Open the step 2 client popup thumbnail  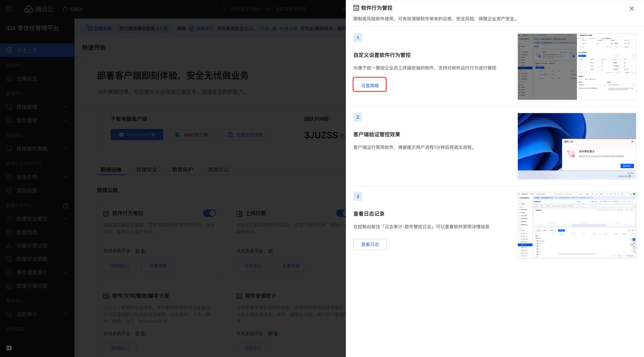(x=577, y=146)
